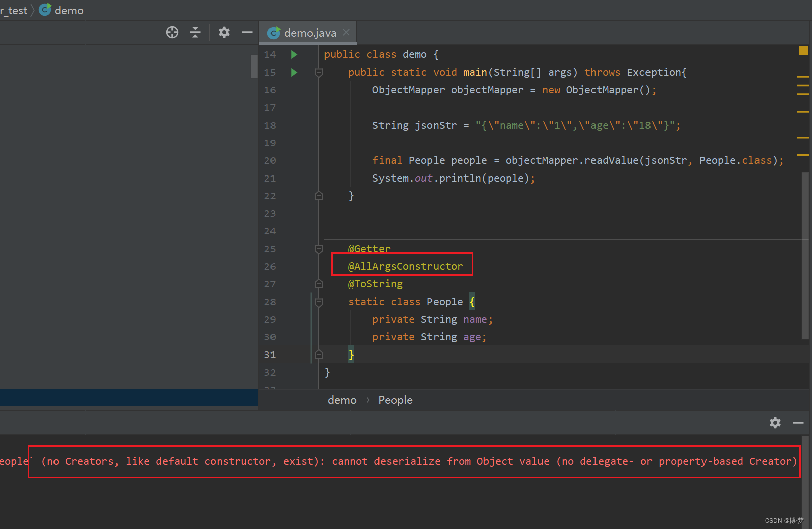
Task: Click System.out.println statement on line 21
Action: [454, 178]
